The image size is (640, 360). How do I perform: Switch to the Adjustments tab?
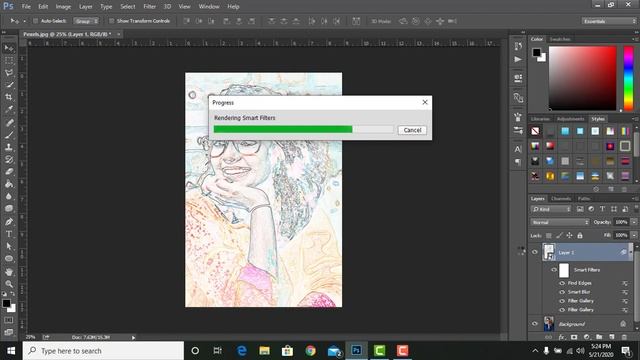click(x=571, y=119)
